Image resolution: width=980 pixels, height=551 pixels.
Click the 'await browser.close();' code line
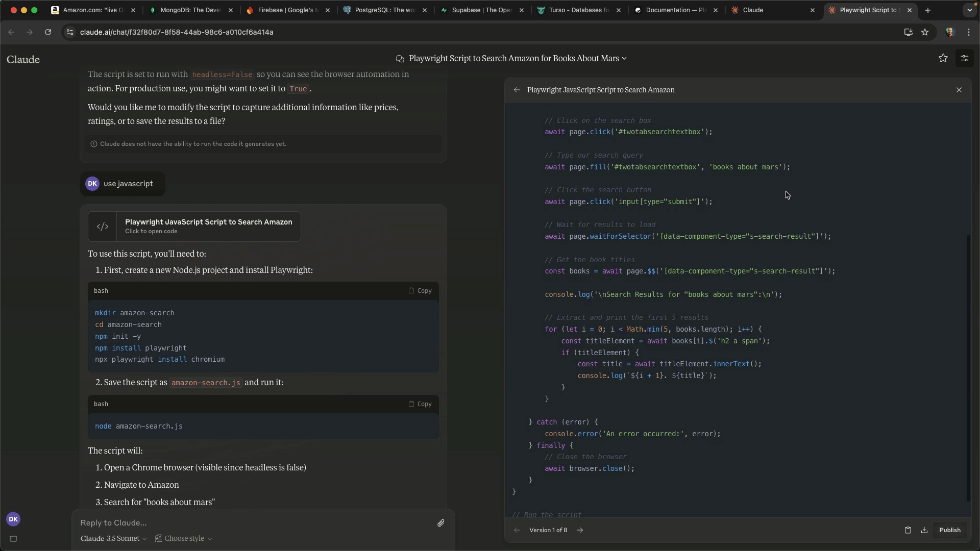coord(590,468)
